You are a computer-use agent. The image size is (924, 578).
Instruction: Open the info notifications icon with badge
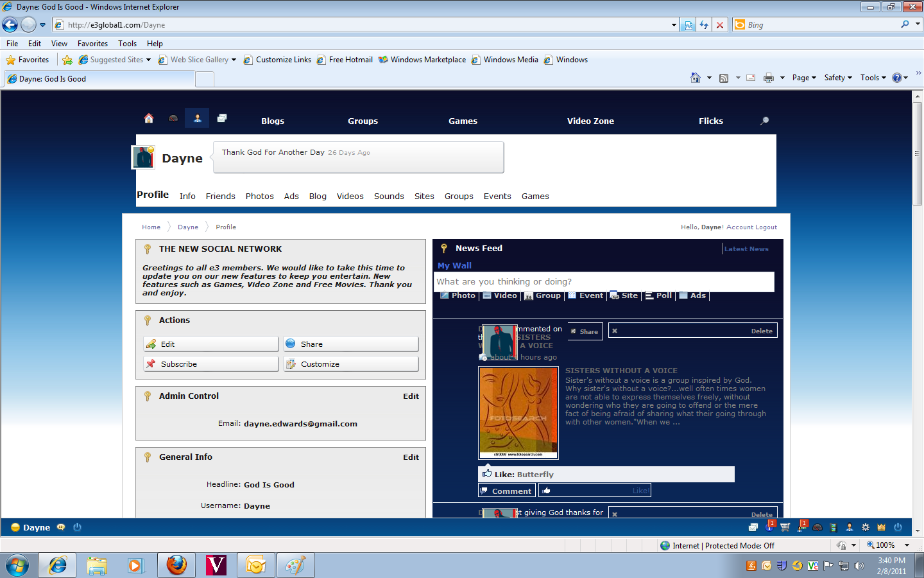coord(770,526)
